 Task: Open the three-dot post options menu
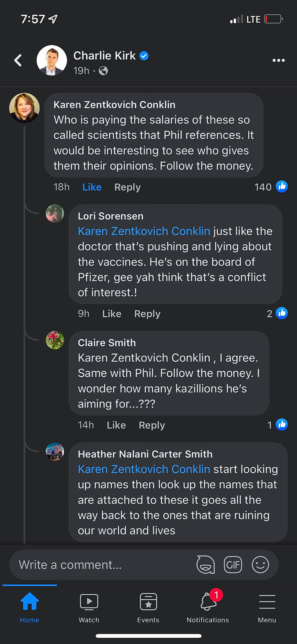[278, 60]
